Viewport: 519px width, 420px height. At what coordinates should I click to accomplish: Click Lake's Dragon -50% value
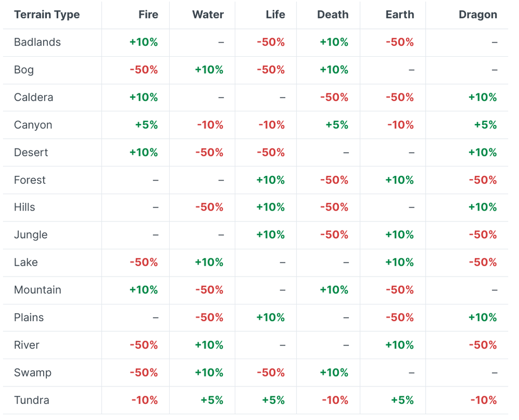[x=483, y=262]
